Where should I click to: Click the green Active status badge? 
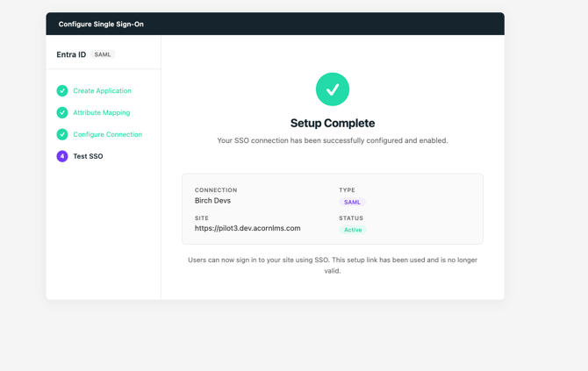353,230
